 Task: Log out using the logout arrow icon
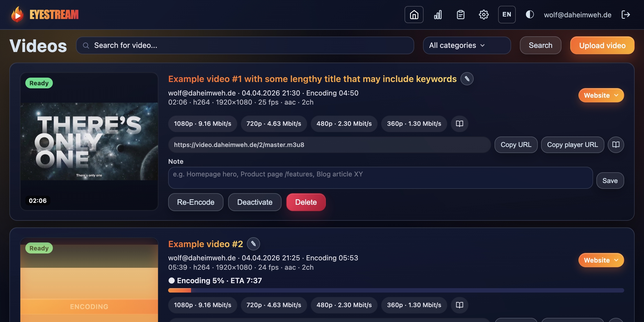coord(626,15)
